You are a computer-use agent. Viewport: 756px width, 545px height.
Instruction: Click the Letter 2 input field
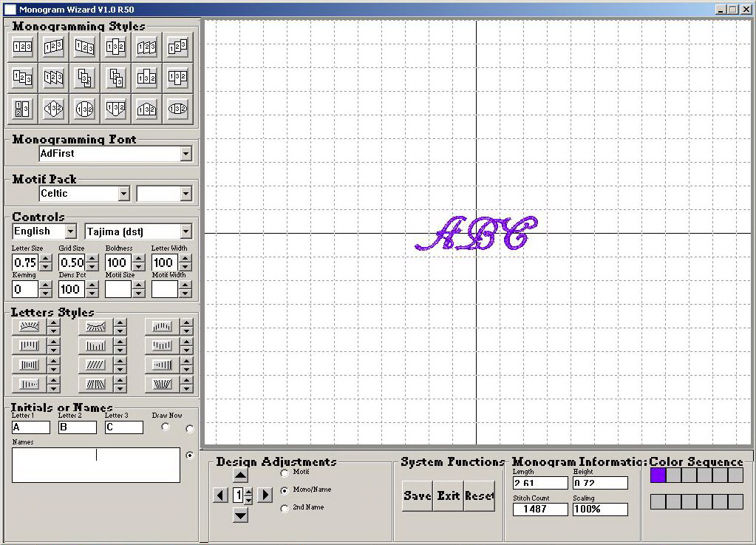77,427
